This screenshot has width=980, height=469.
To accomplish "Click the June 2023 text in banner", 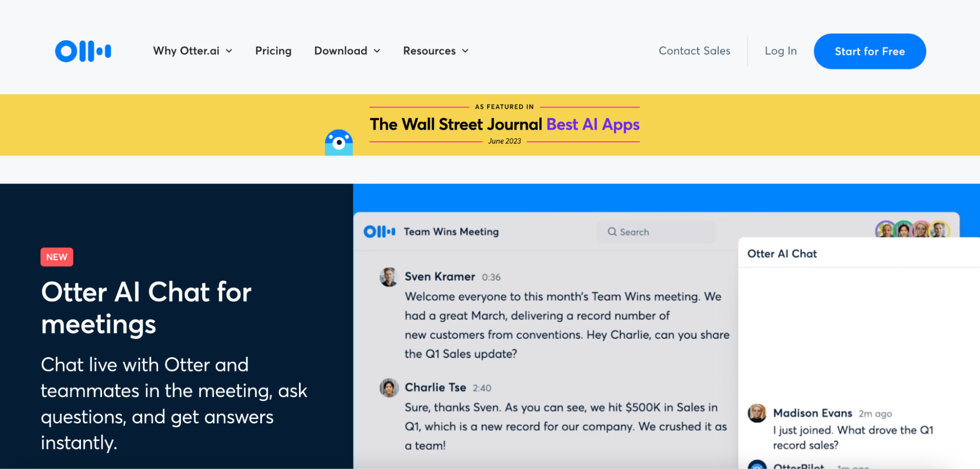I will coord(504,141).
